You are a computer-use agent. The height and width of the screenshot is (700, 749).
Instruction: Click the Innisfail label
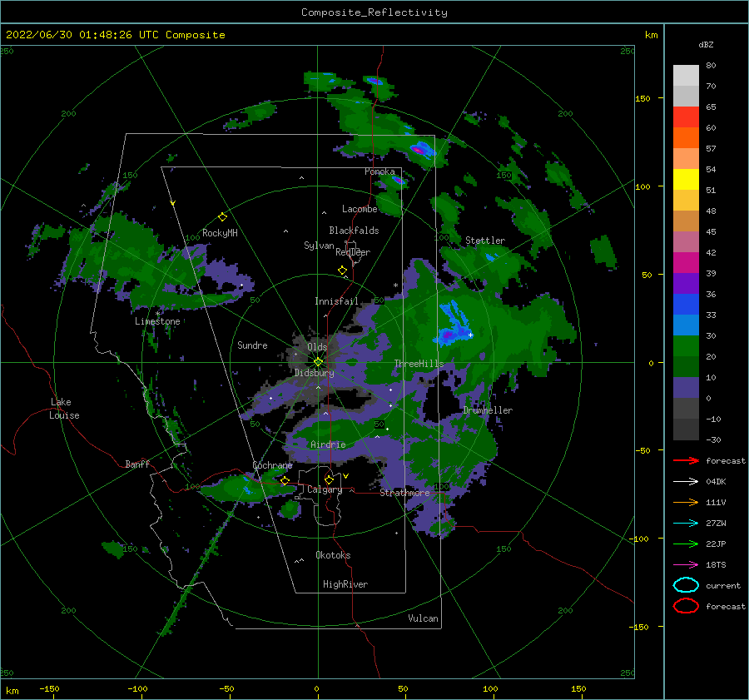pos(336,301)
